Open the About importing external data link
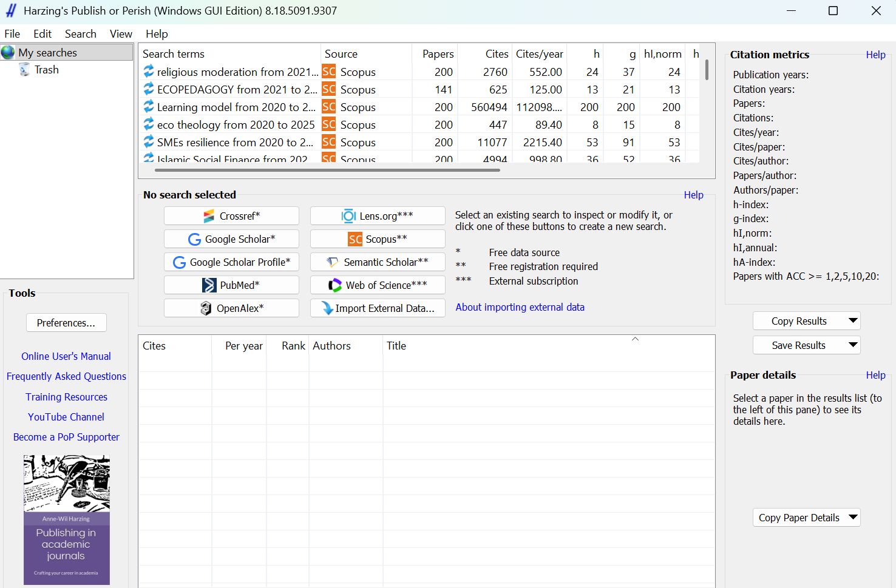 pyautogui.click(x=520, y=307)
